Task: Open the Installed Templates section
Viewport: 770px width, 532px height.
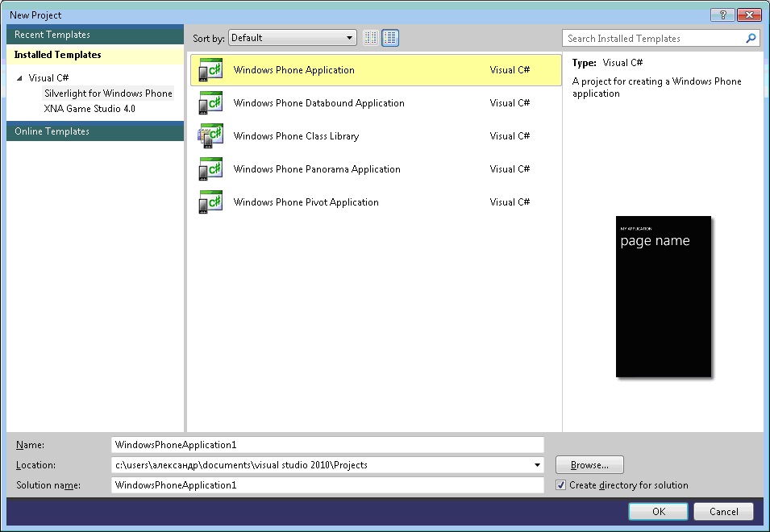Action: click(x=95, y=55)
